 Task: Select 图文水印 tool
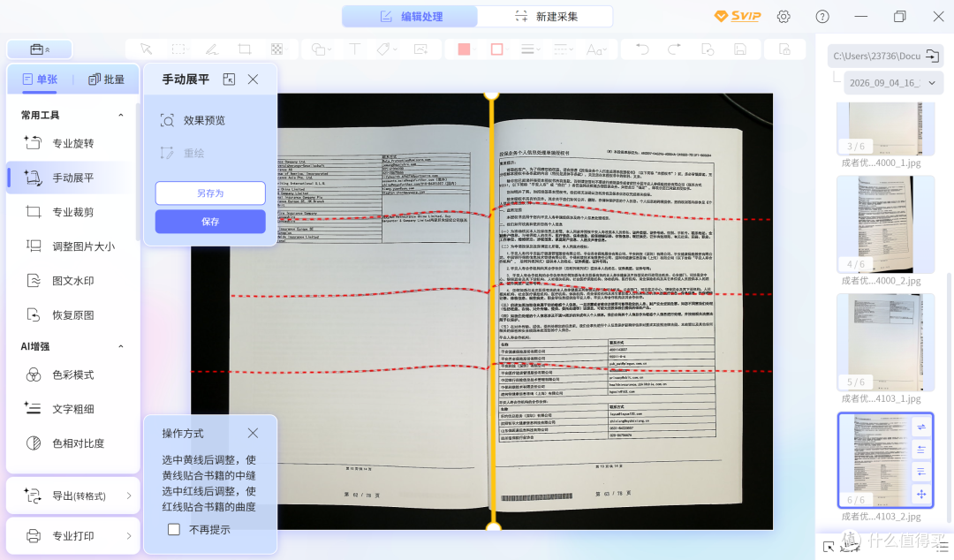tap(72, 281)
